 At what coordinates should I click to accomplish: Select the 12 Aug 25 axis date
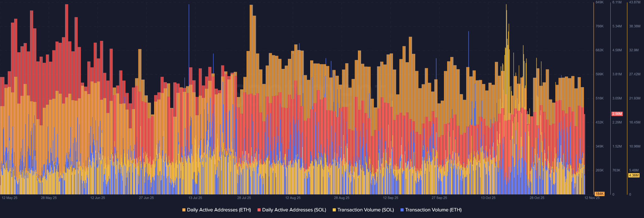point(293,198)
